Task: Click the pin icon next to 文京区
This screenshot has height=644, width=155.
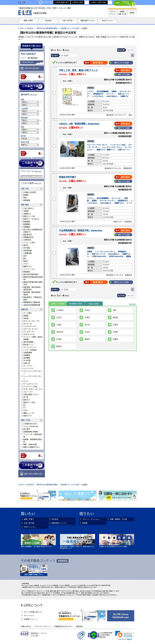Action: coord(53,317)
